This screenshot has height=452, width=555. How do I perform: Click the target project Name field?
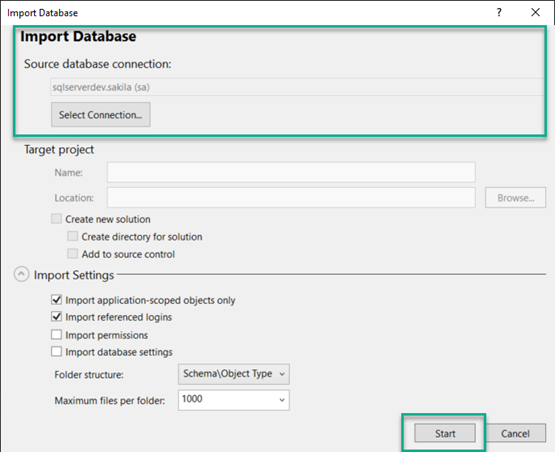coord(291,172)
